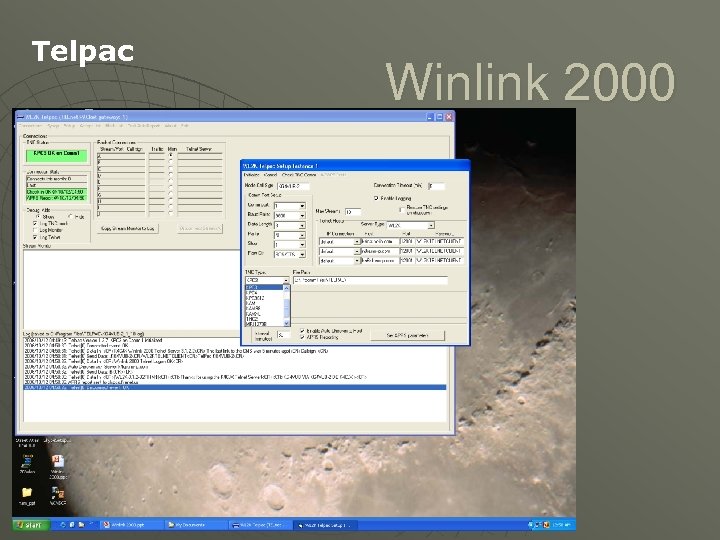Click the second Telnet host port field
This screenshot has height=540, width=720.
click(x=407, y=251)
